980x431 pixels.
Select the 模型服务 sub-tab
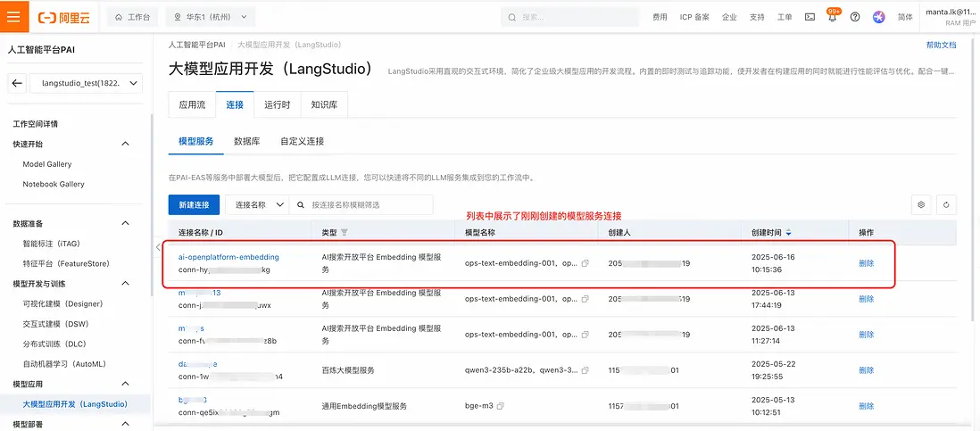195,141
